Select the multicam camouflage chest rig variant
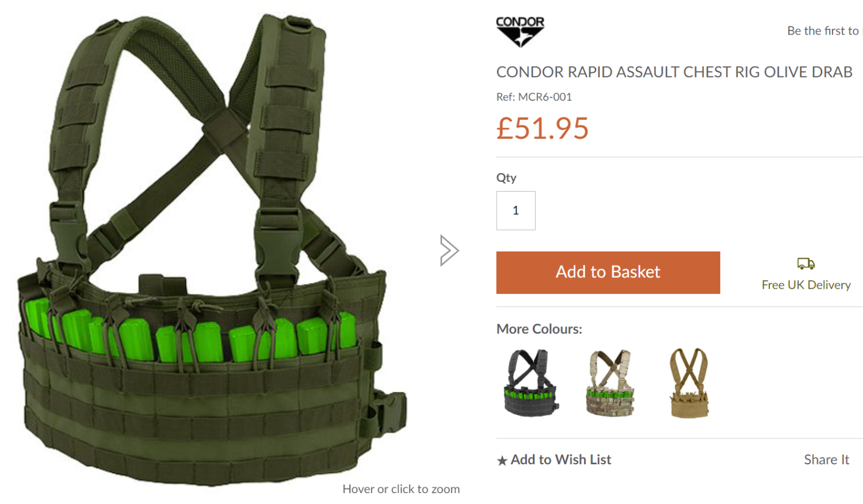 tap(610, 382)
